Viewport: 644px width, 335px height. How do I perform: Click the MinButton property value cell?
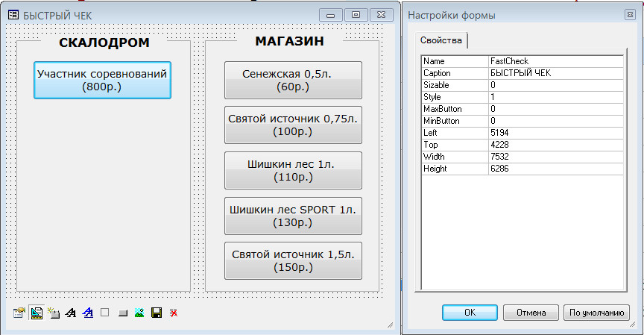(556, 121)
